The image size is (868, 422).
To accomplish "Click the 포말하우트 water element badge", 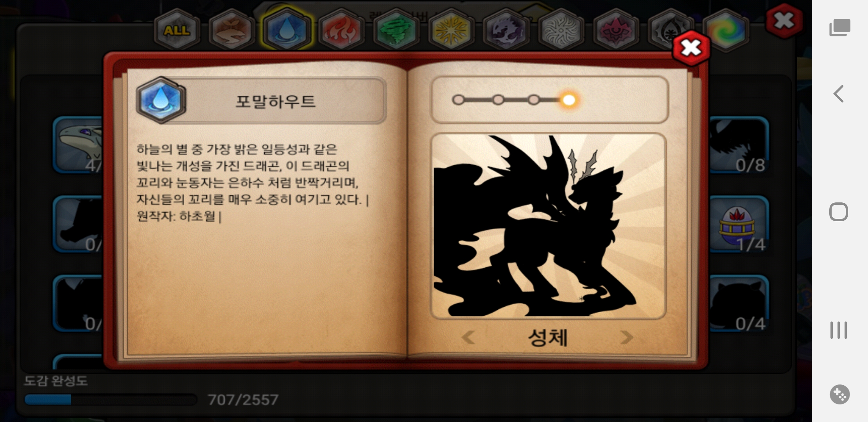I will coord(161,100).
